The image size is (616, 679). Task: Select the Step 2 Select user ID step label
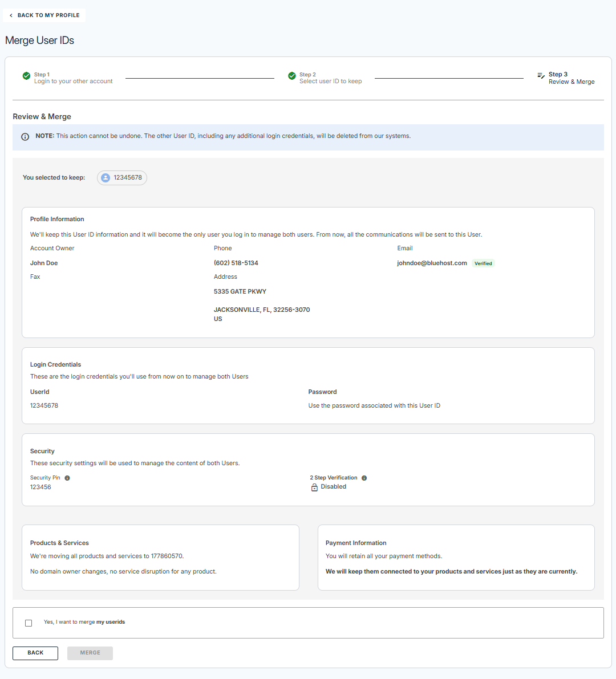click(x=330, y=78)
